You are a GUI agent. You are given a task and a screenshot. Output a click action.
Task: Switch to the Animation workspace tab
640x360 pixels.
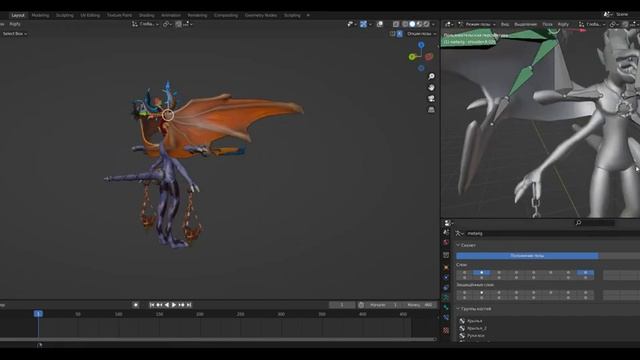(x=171, y=15)
